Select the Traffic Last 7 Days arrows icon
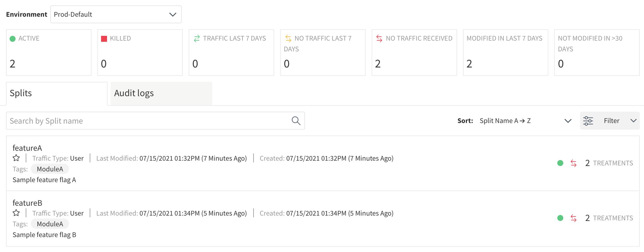644x252 pixels. point(196,38)
